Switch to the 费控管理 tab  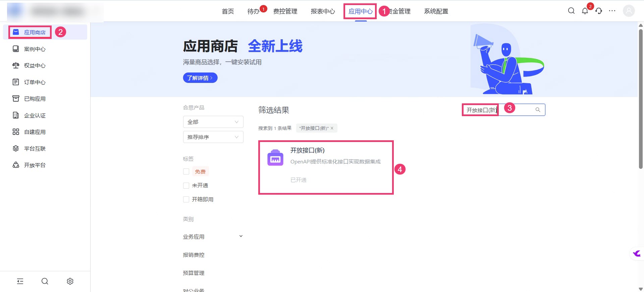click(285, 11)
